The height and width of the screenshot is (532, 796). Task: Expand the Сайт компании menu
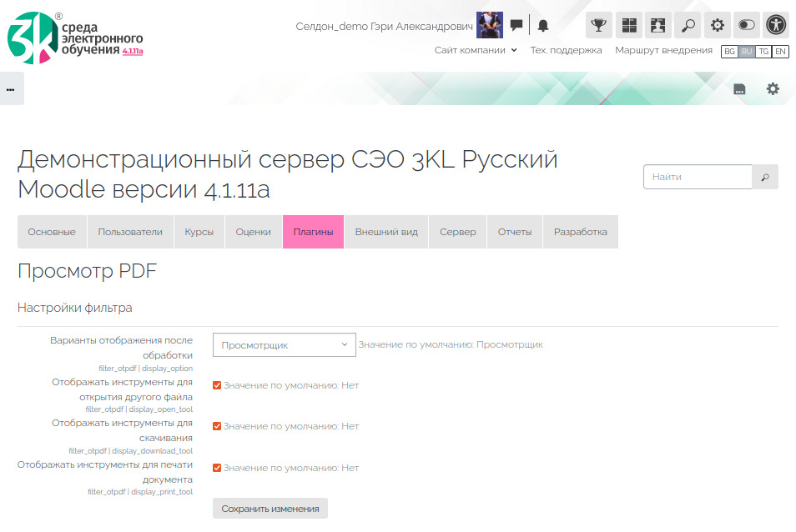pos(476,50)
